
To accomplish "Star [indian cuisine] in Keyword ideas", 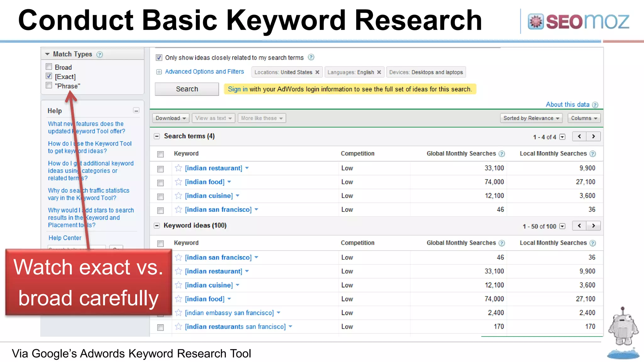I will [x=178, y=285].
